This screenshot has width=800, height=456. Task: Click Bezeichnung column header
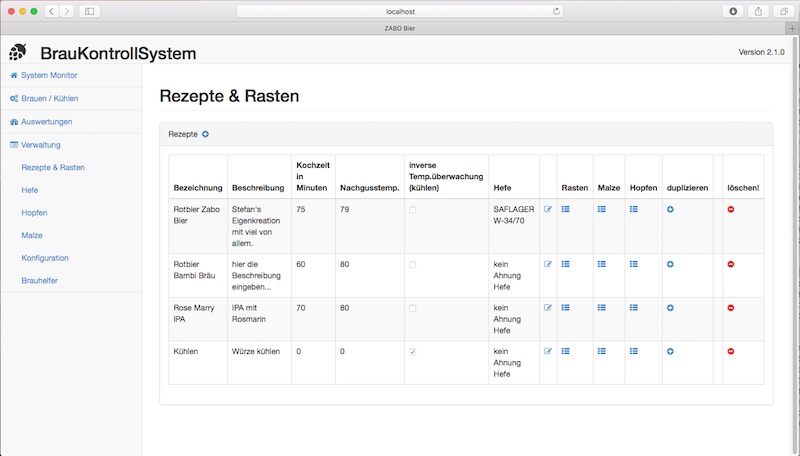(198, 188)
